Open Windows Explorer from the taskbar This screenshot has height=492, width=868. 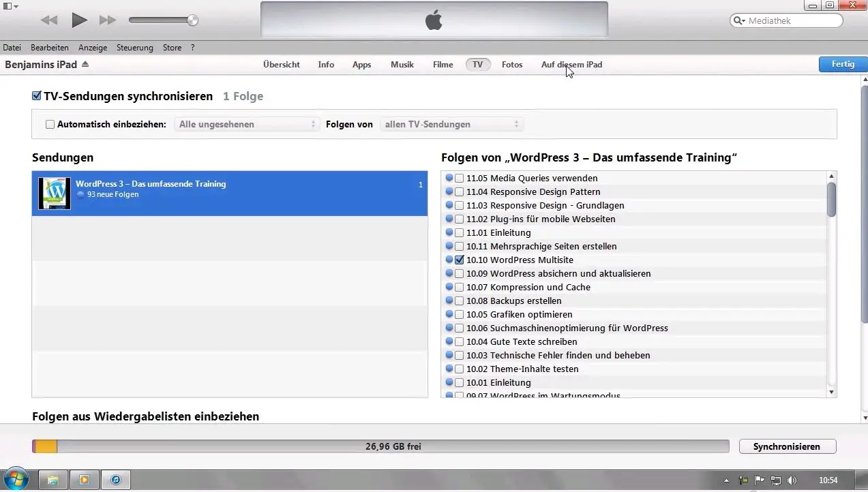click(x=53, y=480)
